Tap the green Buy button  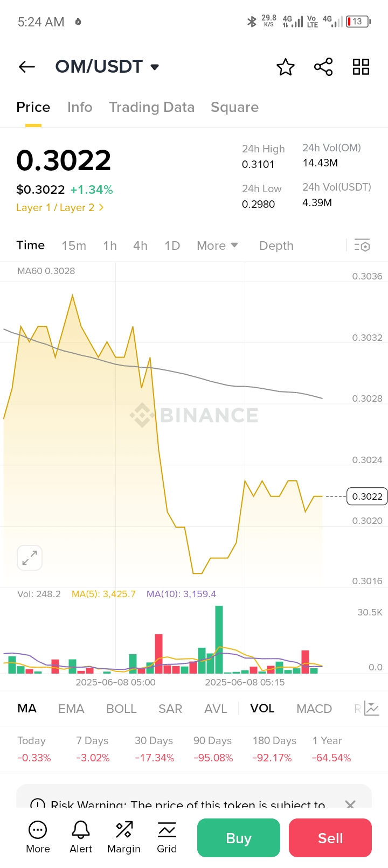click(x=239, y=838)
